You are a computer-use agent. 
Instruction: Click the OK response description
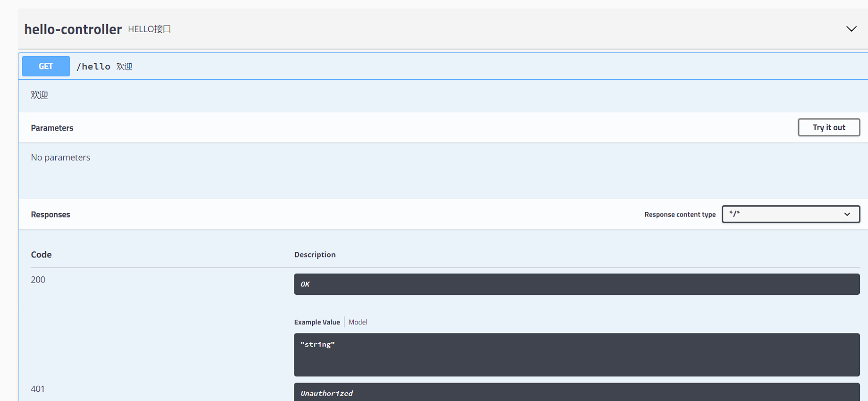pos(577,284)
